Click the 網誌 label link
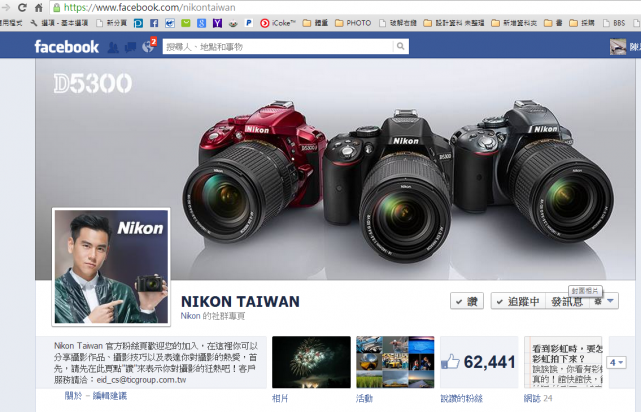Viewport: 641px width, 412px height. (533, 398)
